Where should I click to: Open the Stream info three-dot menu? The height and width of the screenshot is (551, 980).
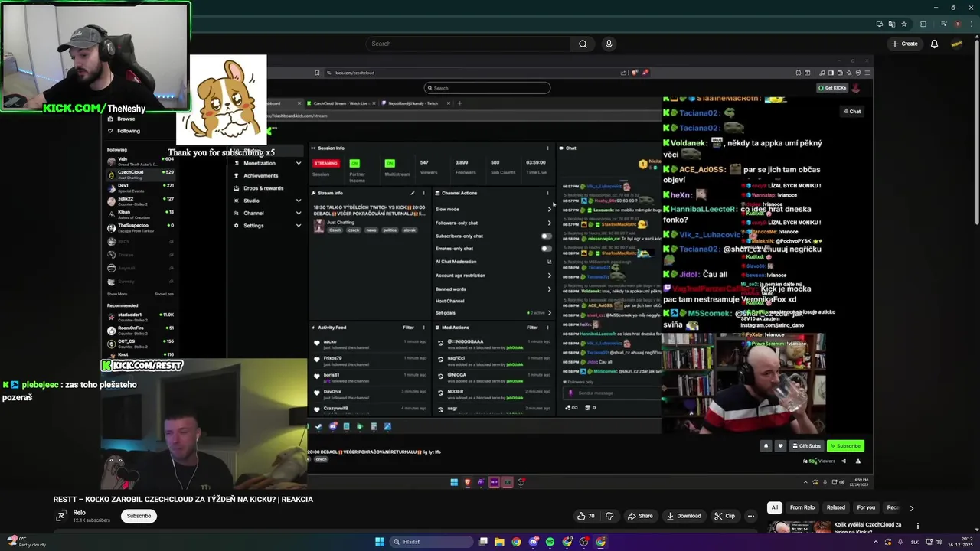coord(423,193)
